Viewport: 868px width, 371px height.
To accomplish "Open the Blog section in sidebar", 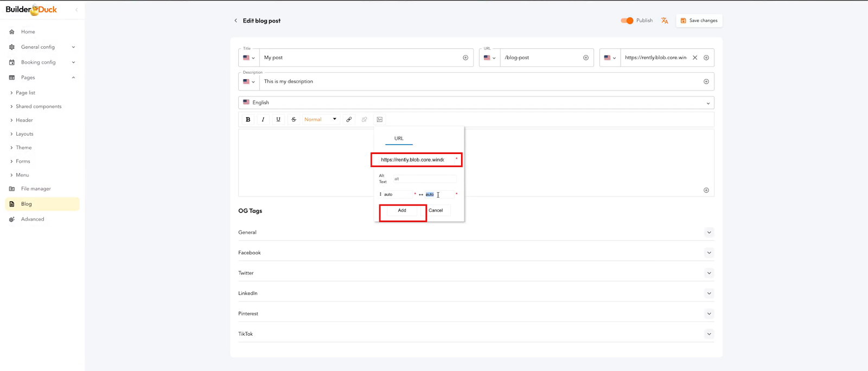I will pyautogui.click(x=27, y=204).
